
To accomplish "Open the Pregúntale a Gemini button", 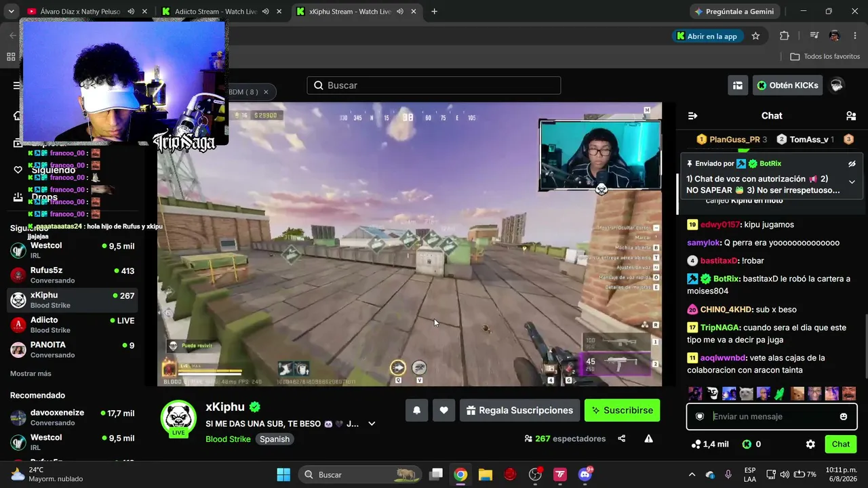I will coord(734,12).
